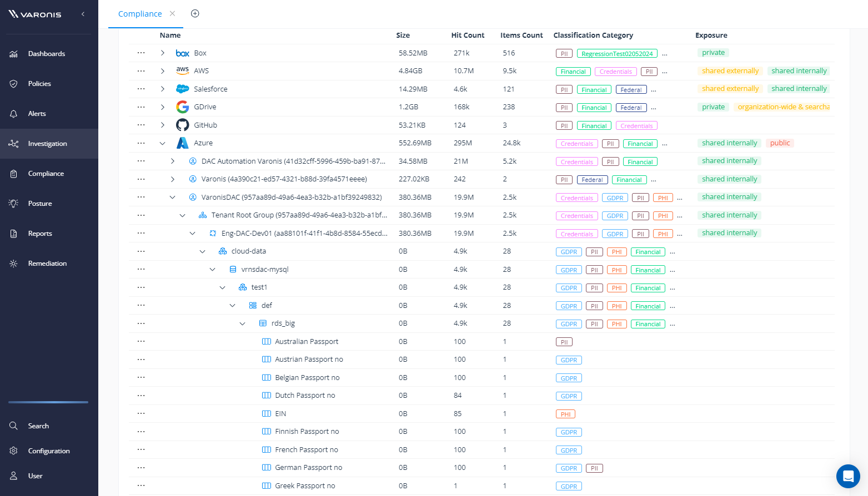Open the chat support bubble
This screenshot has width=868, height=496.
tap(847, 476)
